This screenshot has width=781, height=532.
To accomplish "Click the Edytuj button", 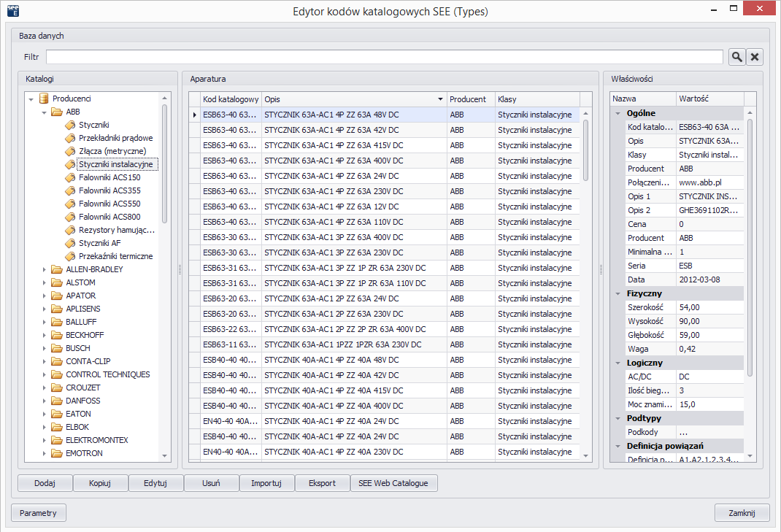I will [155, 483].
